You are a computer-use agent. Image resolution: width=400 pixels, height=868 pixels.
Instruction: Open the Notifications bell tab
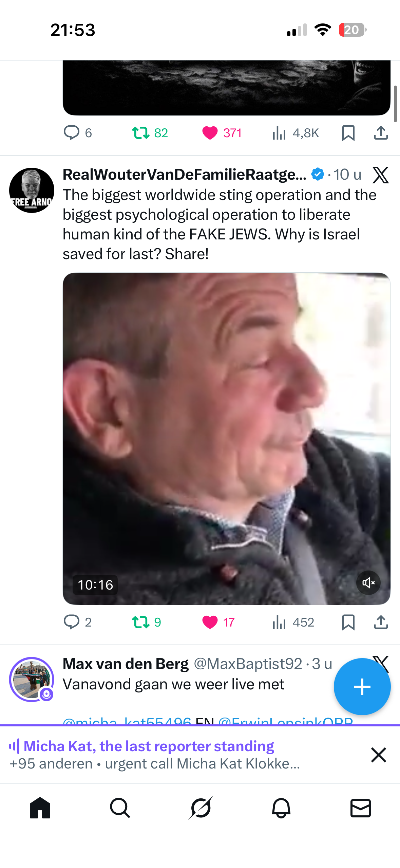click(281, 808)
